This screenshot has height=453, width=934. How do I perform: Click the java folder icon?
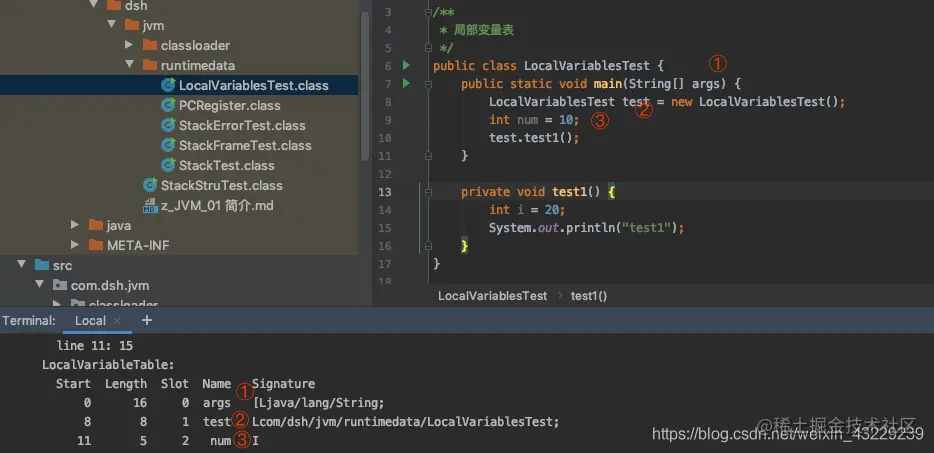click(x=96, y=225)
